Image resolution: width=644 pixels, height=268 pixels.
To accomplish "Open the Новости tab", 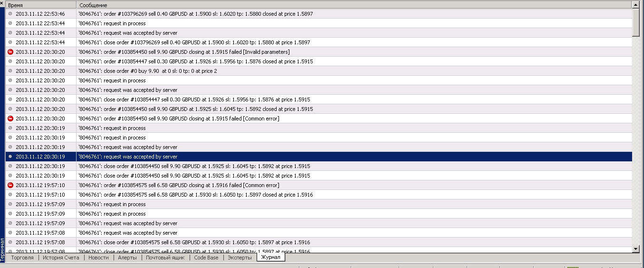I will [x=98, y=258].
